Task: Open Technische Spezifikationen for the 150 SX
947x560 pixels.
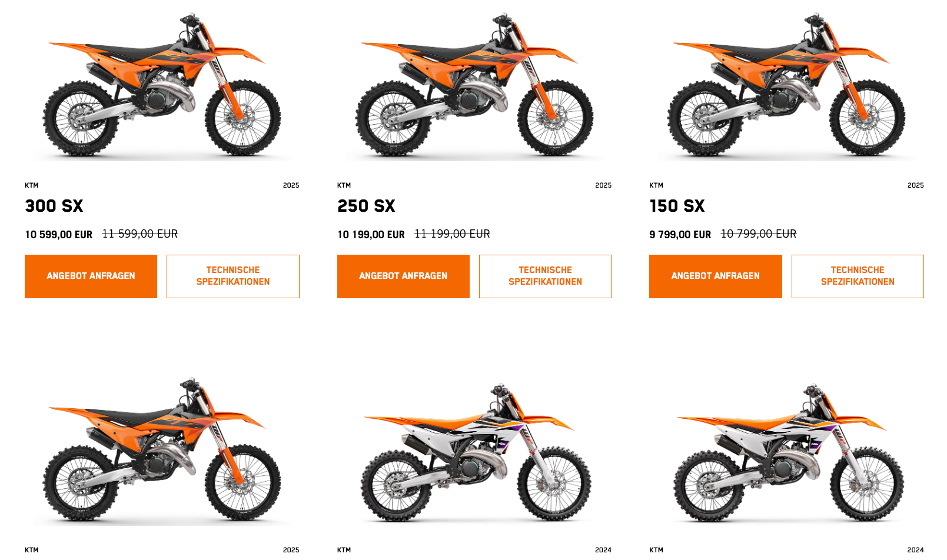Action: tap(858, 276)
